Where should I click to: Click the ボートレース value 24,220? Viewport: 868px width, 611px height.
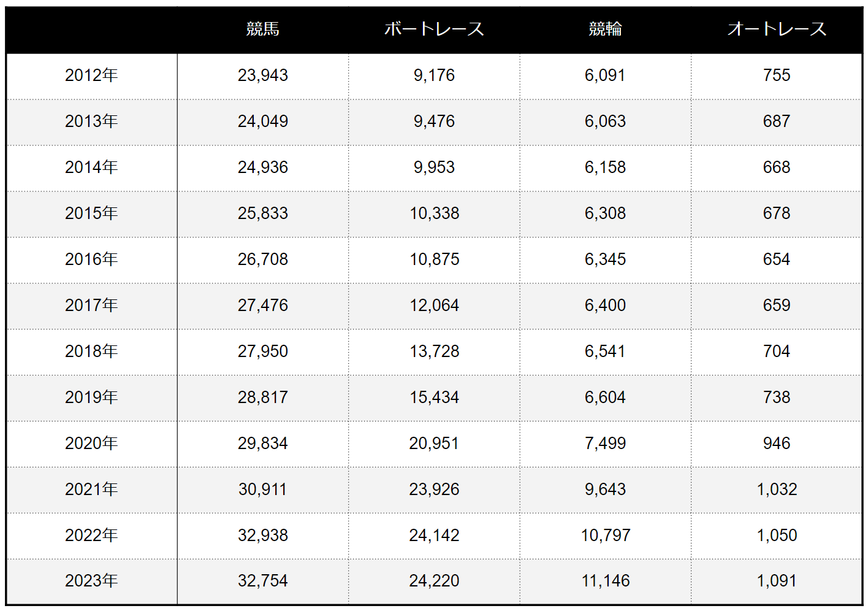434,580
